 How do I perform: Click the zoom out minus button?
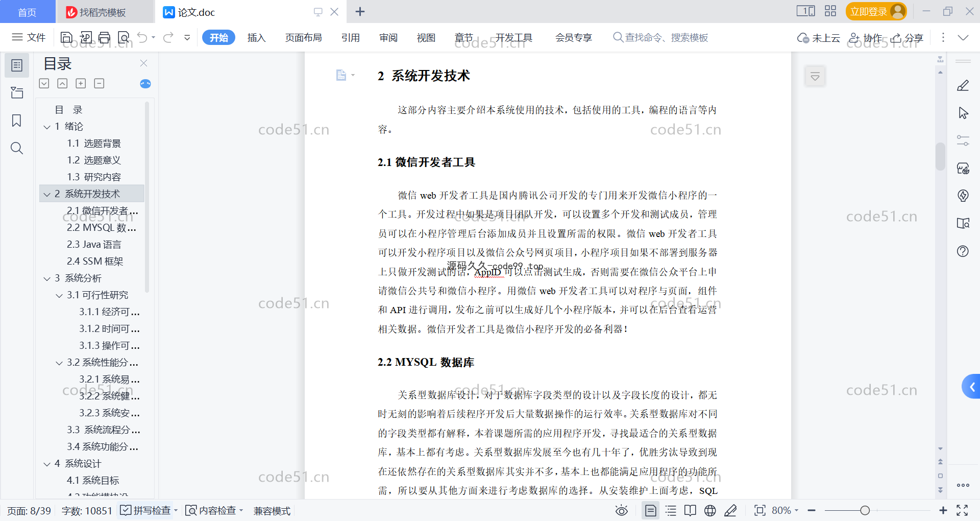click(812, 510)
